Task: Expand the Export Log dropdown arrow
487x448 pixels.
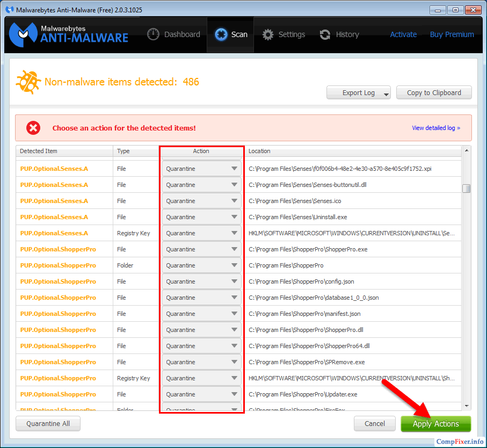Action: click(386, 93)
